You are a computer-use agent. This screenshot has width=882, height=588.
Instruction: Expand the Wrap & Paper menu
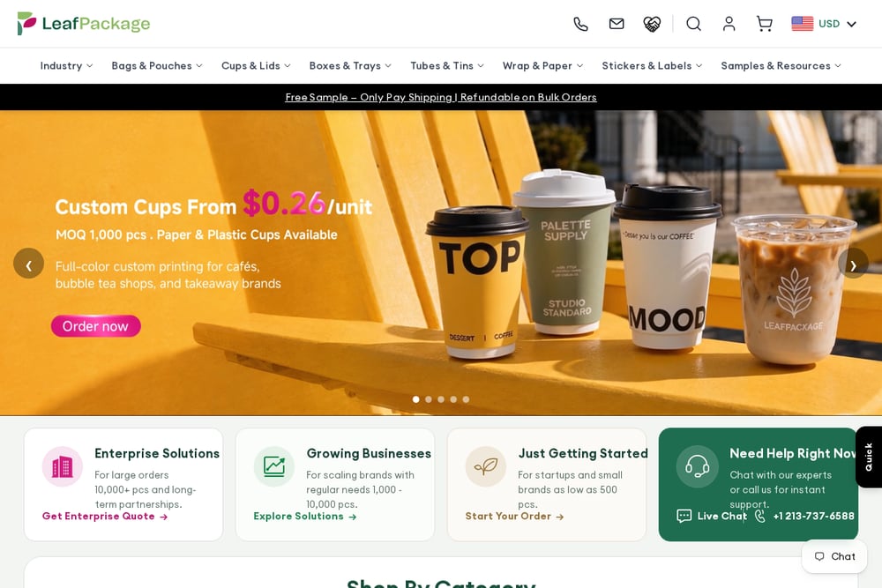point(542,66)
